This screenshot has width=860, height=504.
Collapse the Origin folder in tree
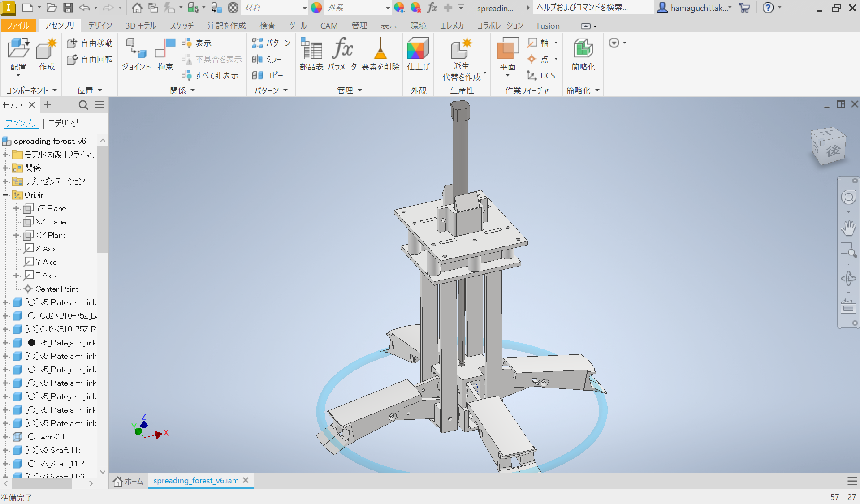point(5,195)
